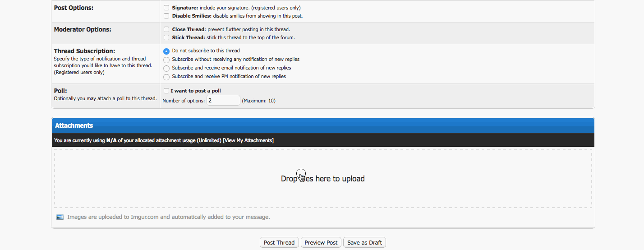Choose subscribe without receiving any notification
This screenshot has height=250, width=644.
pyautogui.click(x=166, y=60)
